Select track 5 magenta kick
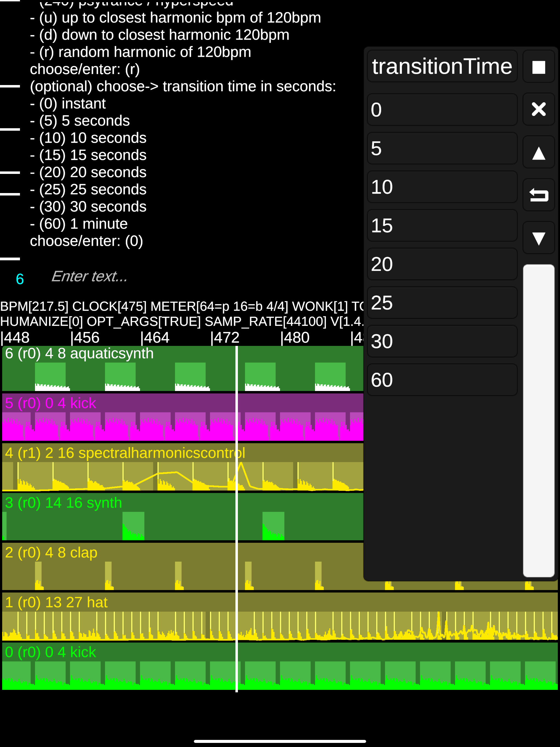 point(182,417)
